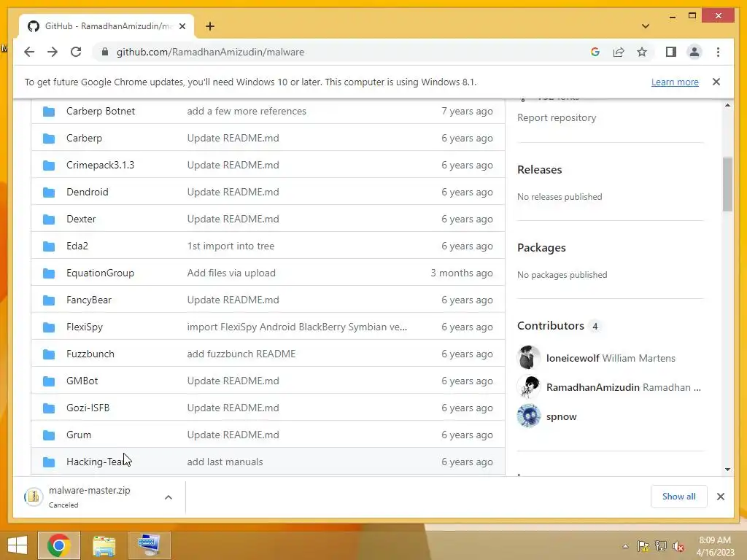Image resolution: width=747 pixels, height=560 pixels.
Task: Click the Carberp folder icon
Action: click(49, 138)
